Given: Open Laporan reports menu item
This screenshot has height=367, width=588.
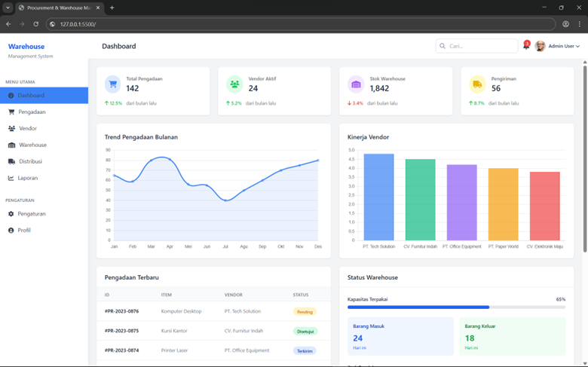Looking at the screenshot, I should tap(29, 178).
